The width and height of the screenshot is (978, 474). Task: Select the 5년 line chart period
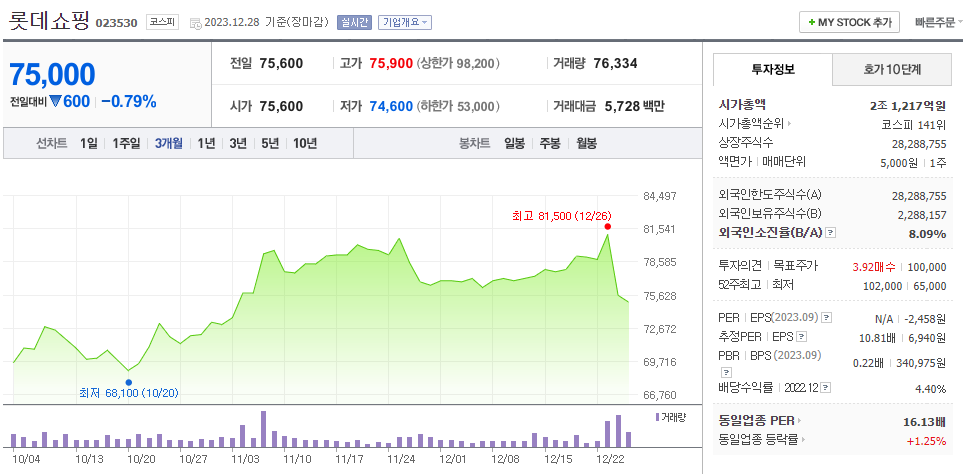click(270, 143)
